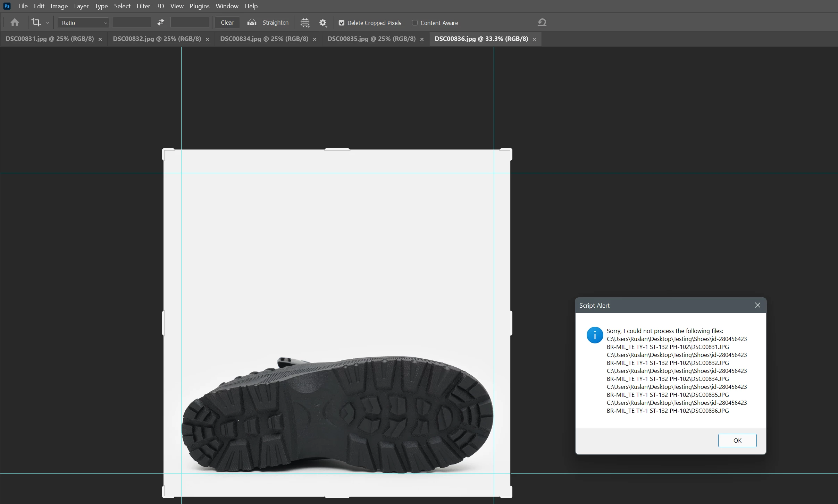Expand the Crop tool preset picker arrow
Screen dimensions: 838x504
(x=47, y=23)
